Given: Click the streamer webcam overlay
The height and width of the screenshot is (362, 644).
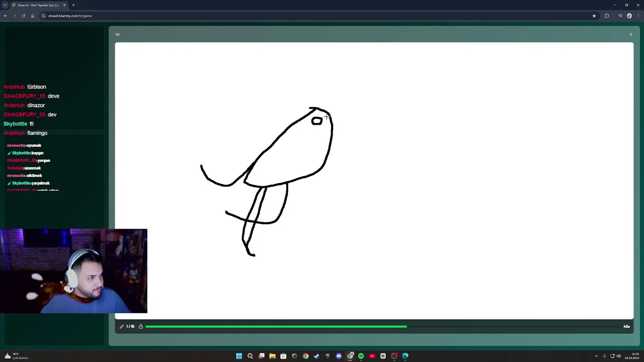Looking at the screenshot, I should [73, 271].
